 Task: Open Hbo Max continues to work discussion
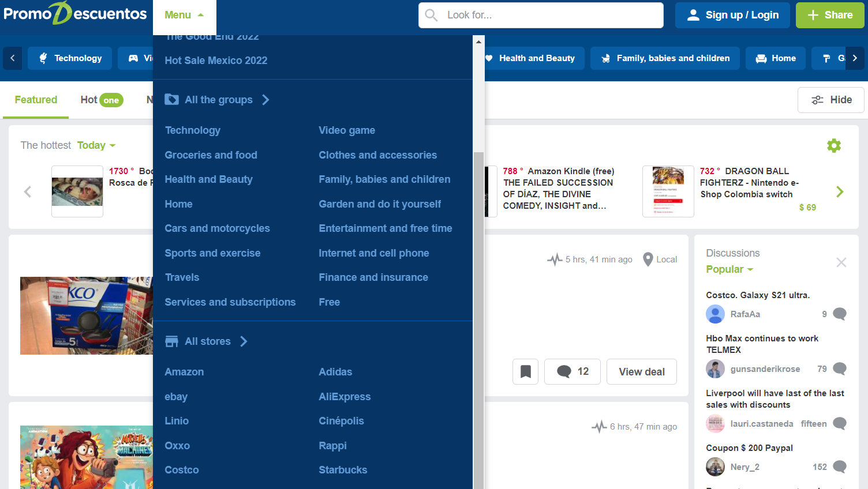point(762,344)
